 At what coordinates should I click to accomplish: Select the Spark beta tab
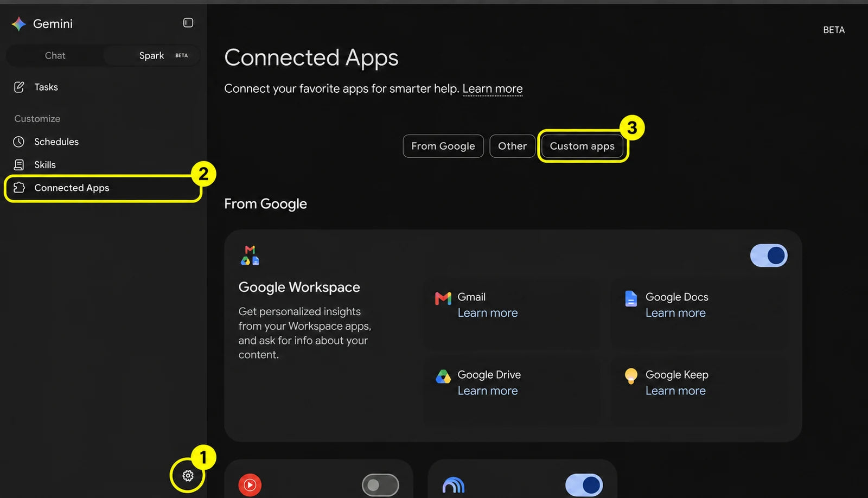click(x=152, y=55)
